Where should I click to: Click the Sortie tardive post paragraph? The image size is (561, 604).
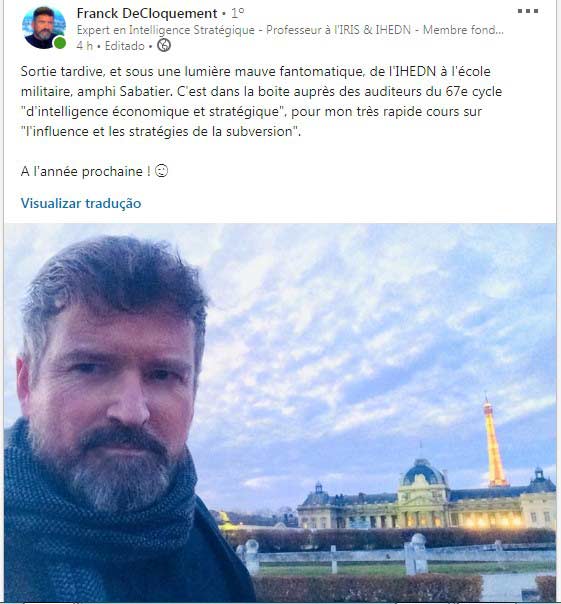(261, 101)
